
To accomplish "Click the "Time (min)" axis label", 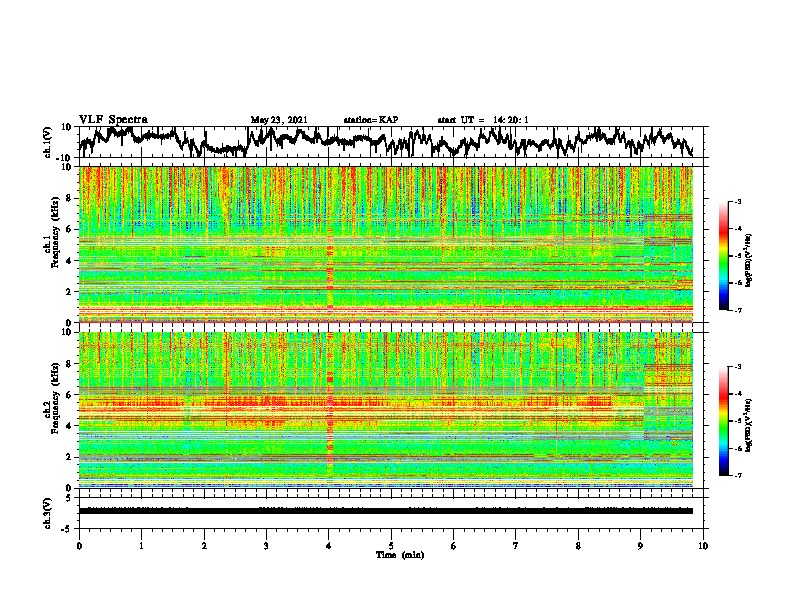I will [x=400, y=555].
